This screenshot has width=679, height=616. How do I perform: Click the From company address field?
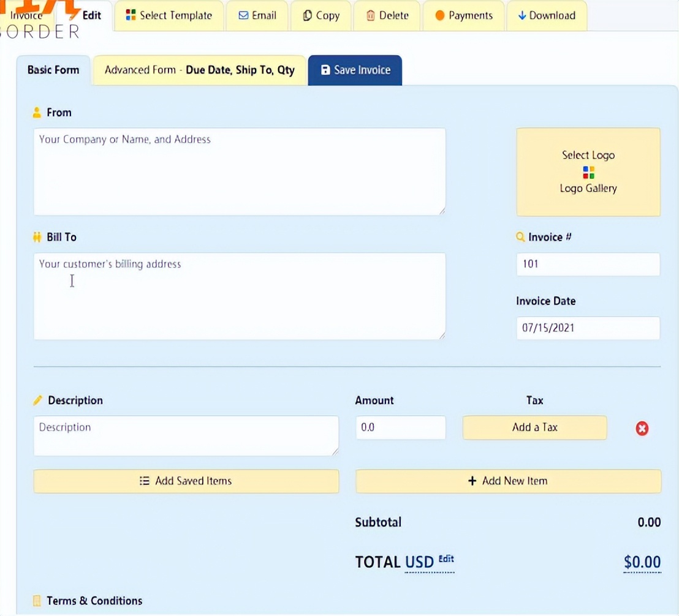pos(240,171)
